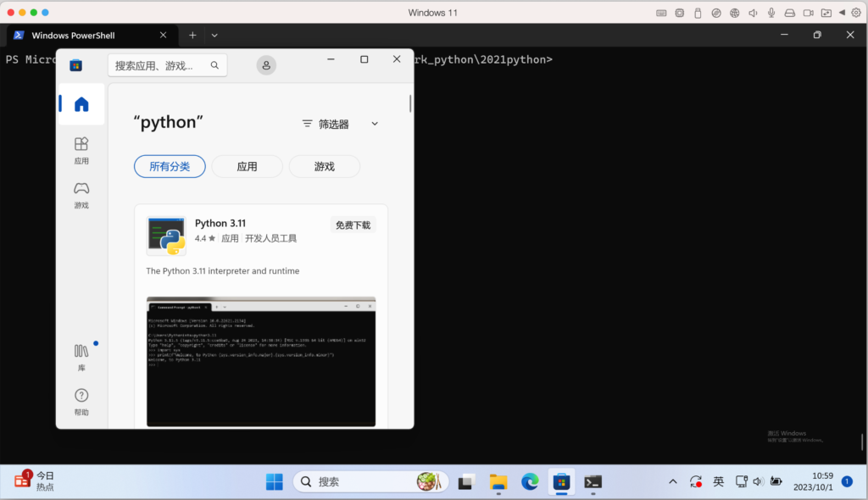Open the Games section in Store sidebar
The image size is (868, 500).
click(x=81, y=195)
